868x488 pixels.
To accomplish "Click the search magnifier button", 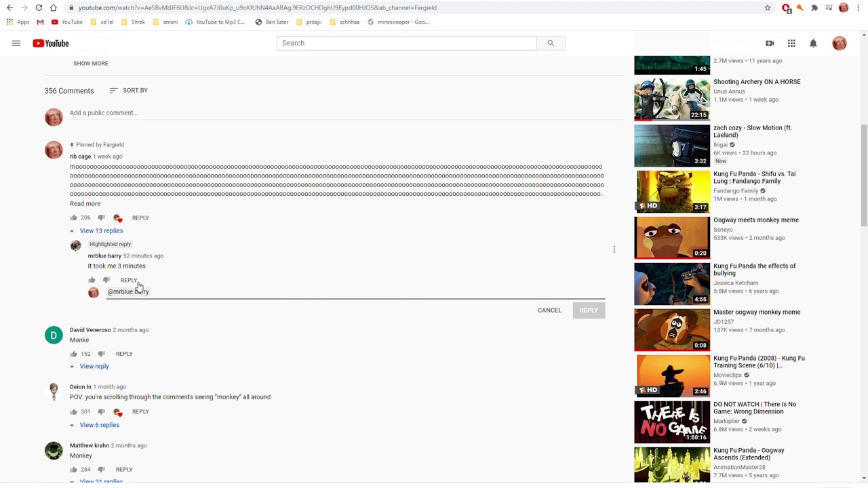I will coord(551,43).
